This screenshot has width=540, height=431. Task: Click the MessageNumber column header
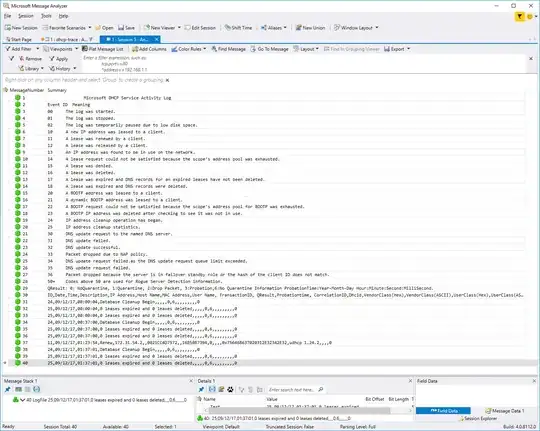point(27,90)
